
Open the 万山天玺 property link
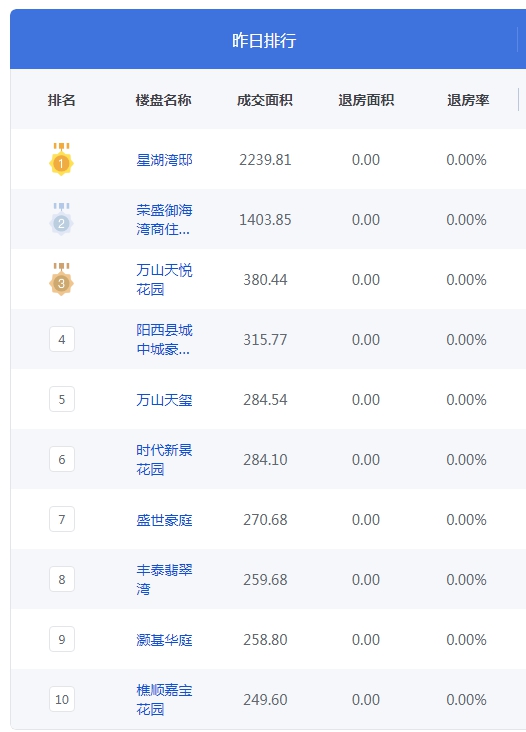(x=164, y=400)
